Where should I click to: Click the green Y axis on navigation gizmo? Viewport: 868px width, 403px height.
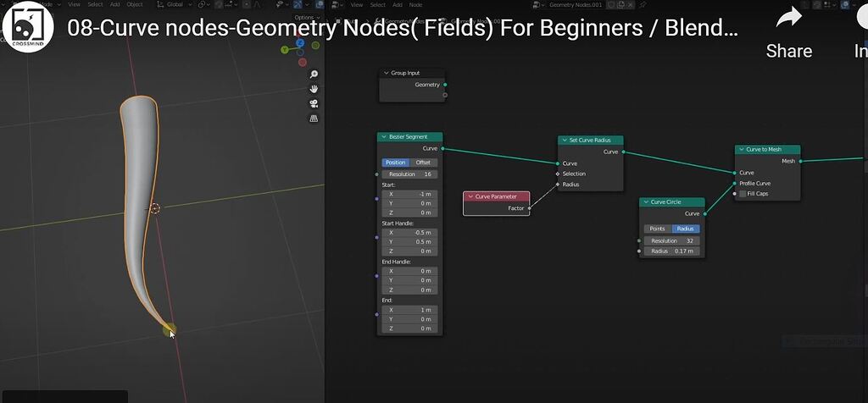(285, 50)
